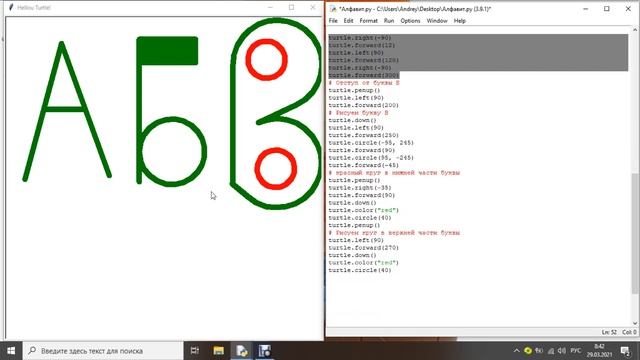Click comment '# Рисуем круг в верхней части буквы'
The image size is (640, 360).
394,233
